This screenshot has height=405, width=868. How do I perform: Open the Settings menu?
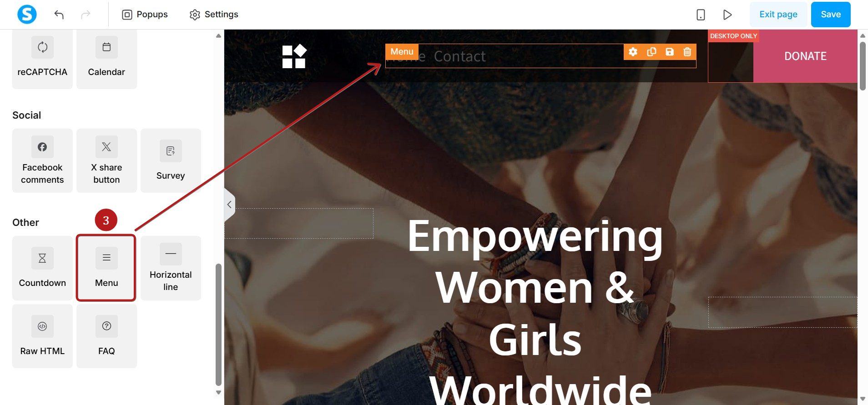pos(214,15)
